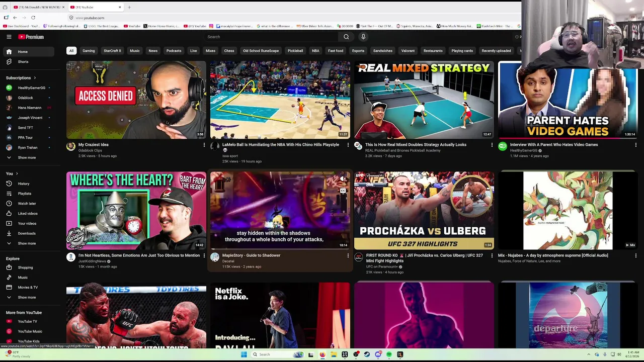Image resolution: width=644 pixels, height=362 pixels.
Task: Open video title My Craziest Idea
Action: (94, 145)
